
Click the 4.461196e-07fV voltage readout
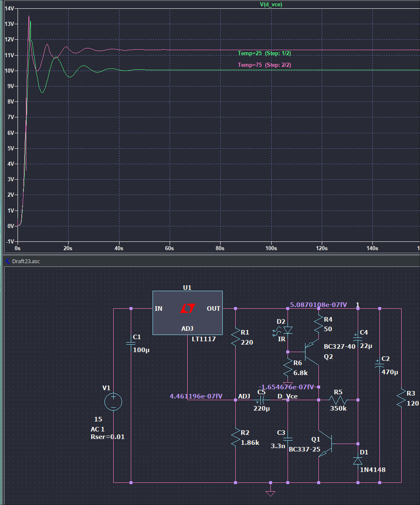tap(196, 396)
